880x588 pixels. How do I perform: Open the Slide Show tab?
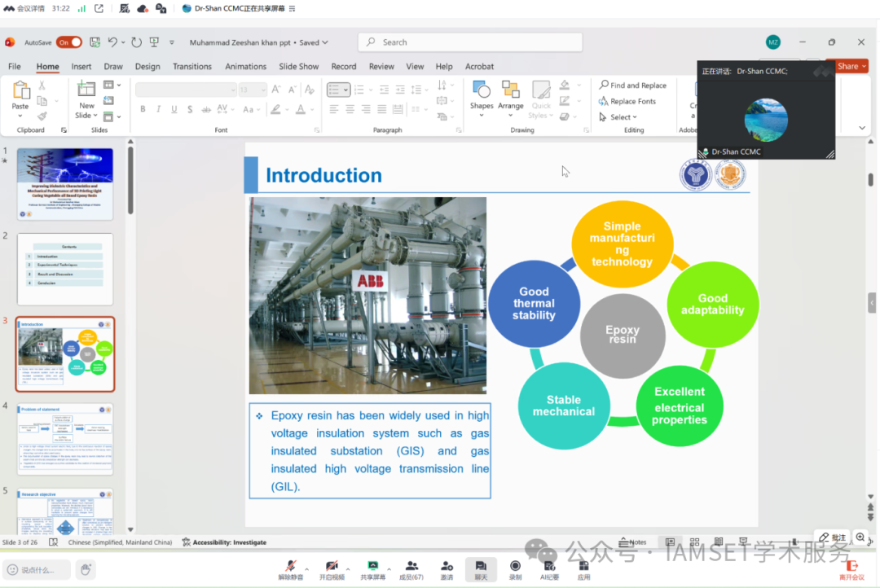[298, 67]
